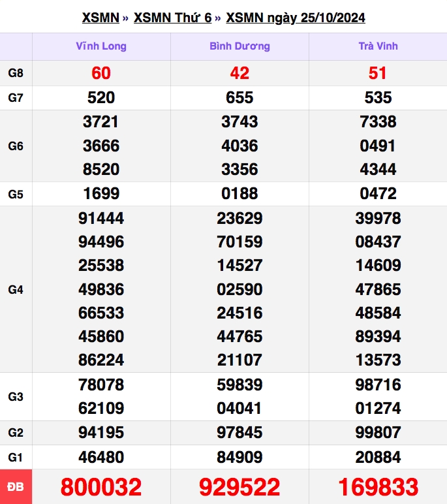This screenshot has height=504, width=447.
Task: Select G4 number 39978
Action: [378, 218]
